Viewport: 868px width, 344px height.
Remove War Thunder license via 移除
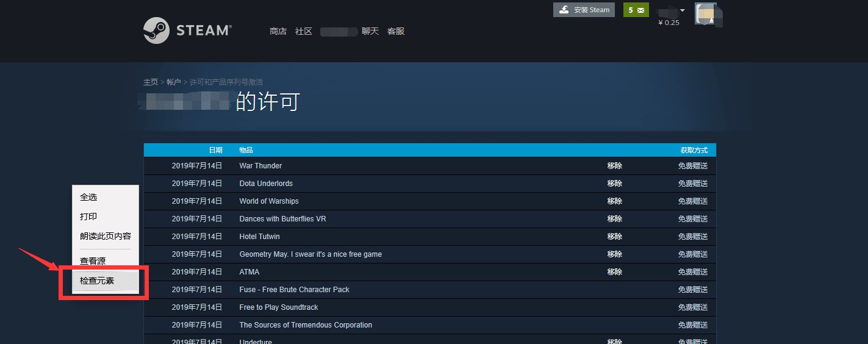(x=614, y=166)
